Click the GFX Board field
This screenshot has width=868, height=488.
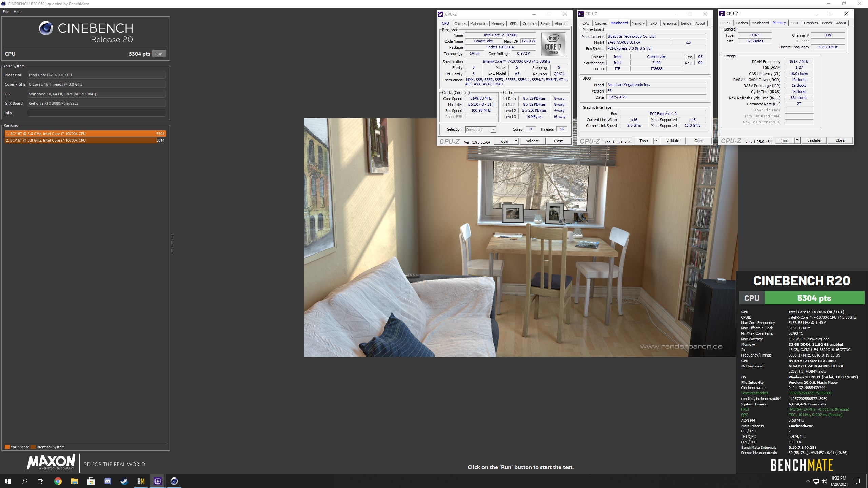[x=97, y=103]
